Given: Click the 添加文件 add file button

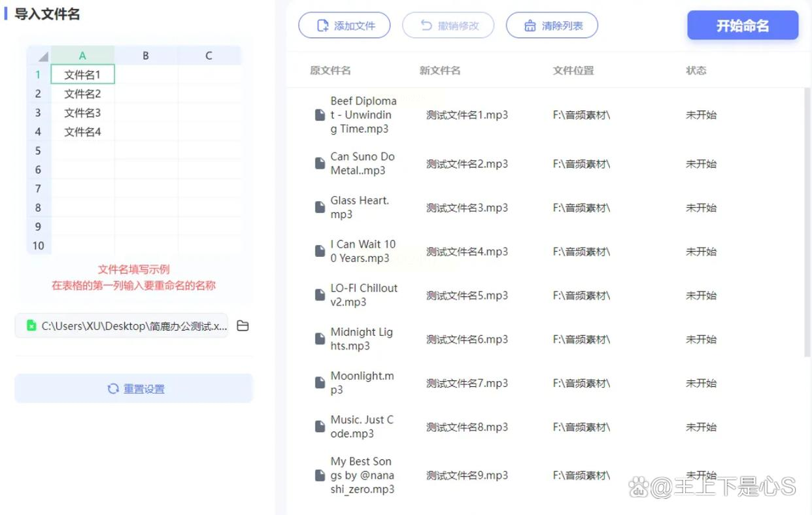Looking at the screenshot, I should coord(345,25).
